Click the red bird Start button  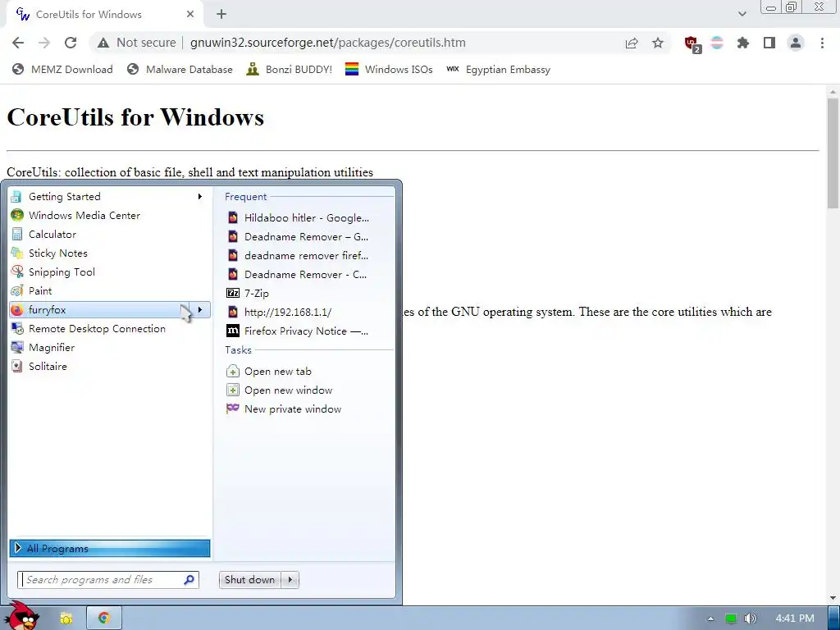[23, 617]
